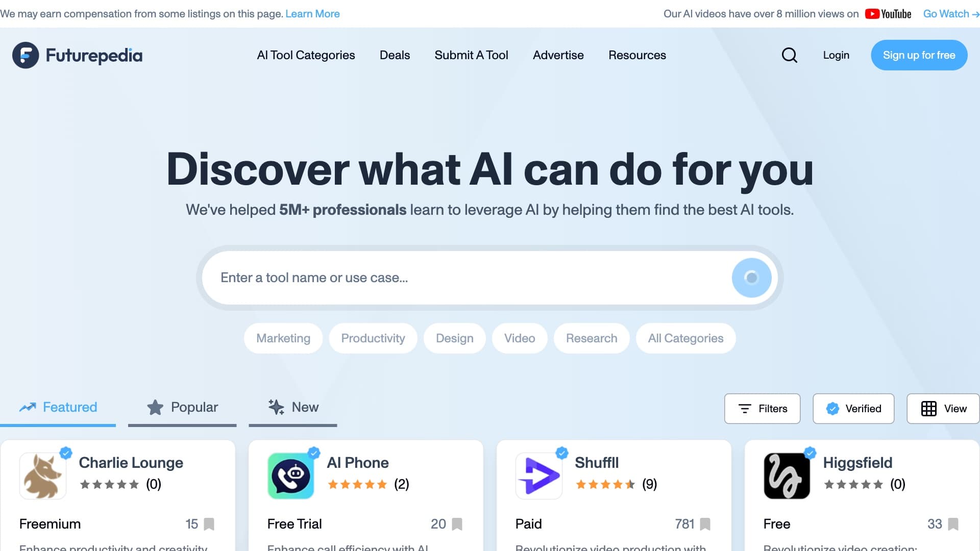
Task: Open the Shuffll tool thumbnail icon
Action: click(x=539, y=475)
